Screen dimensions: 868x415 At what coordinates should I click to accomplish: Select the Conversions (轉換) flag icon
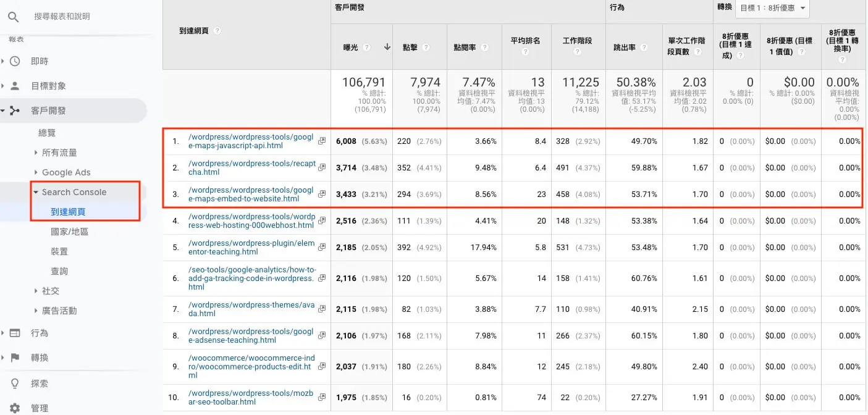point(15,358)
